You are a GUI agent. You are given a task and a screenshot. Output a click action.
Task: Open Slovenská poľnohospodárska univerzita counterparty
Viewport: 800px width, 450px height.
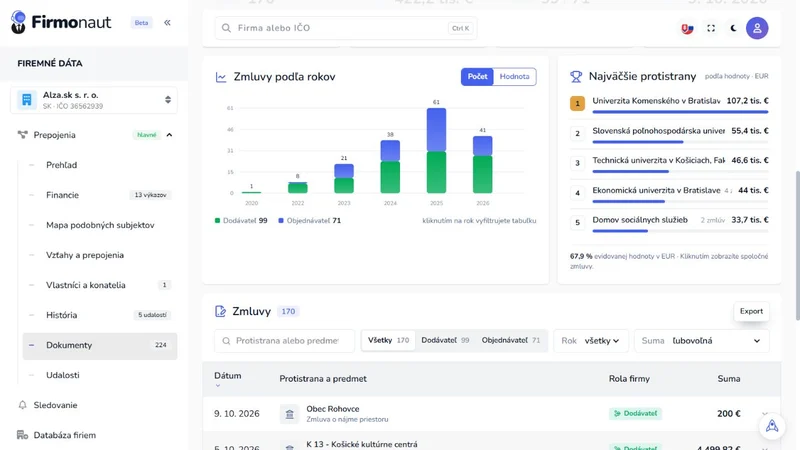click(669, 134)
